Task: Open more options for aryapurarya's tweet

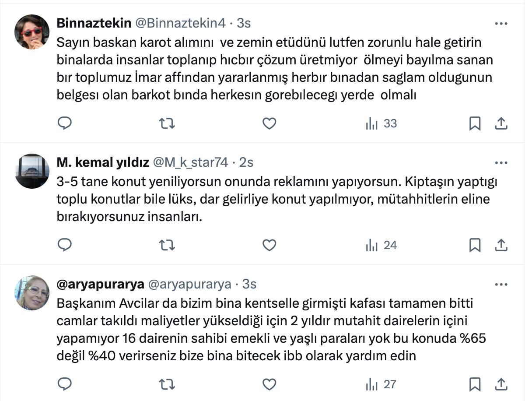Action: [x=500, y=285]
